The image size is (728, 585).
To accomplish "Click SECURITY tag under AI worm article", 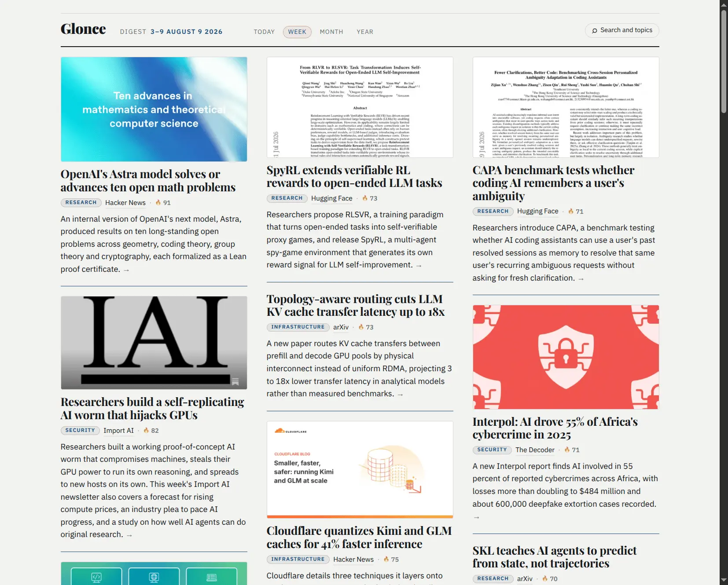I will coord(80,431).
